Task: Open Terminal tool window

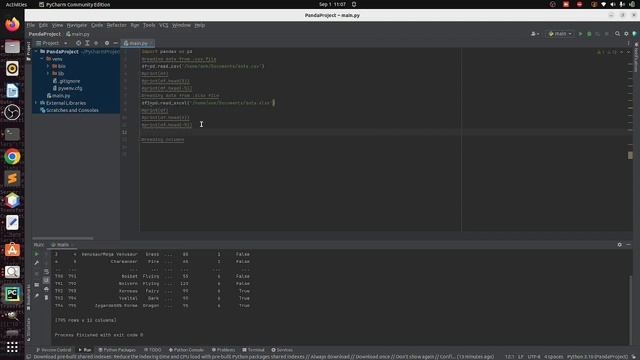Action: (x=253, y=350)
